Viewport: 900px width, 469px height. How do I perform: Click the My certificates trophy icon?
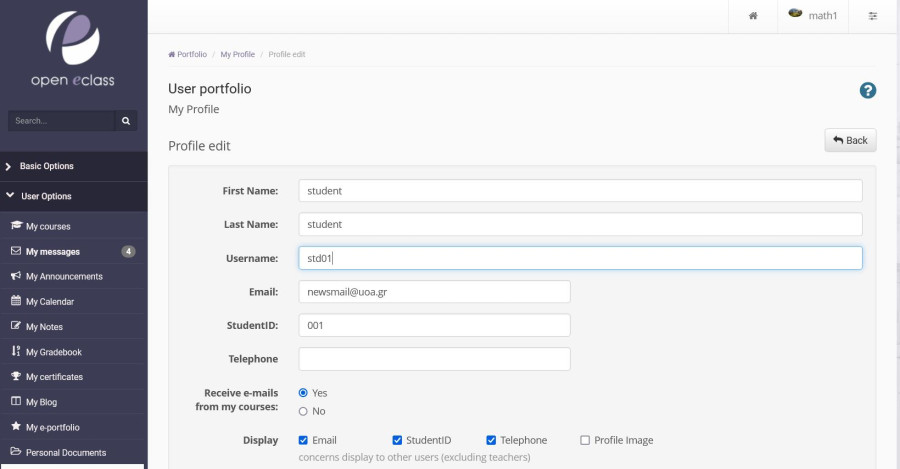[16, 376]
